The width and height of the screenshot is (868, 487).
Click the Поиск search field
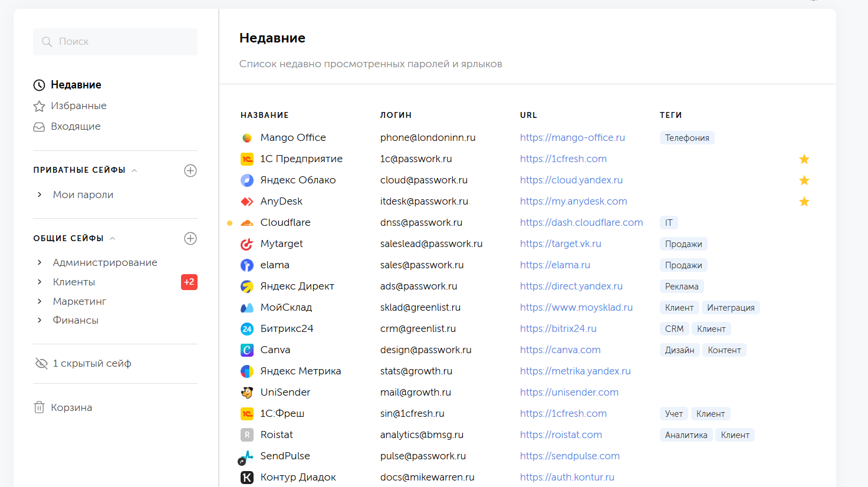coord(115,42)
